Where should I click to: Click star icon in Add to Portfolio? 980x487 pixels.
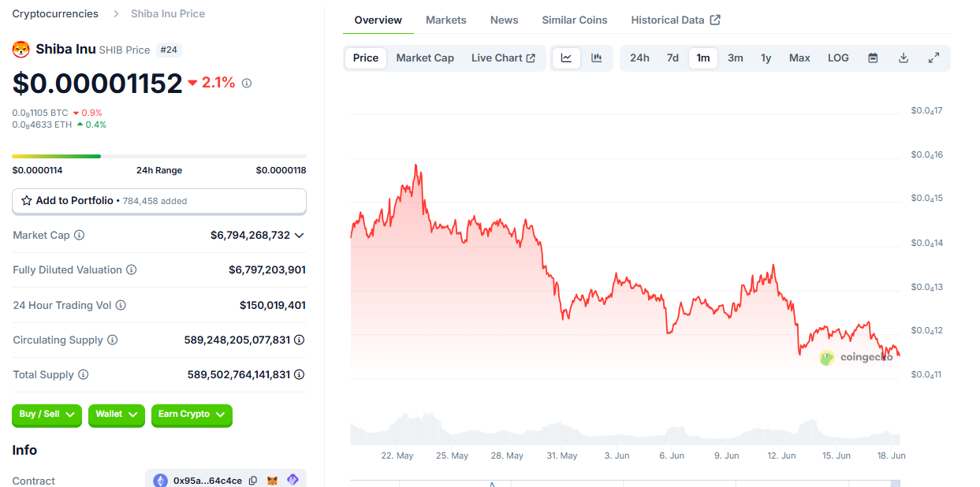point(27,201)
